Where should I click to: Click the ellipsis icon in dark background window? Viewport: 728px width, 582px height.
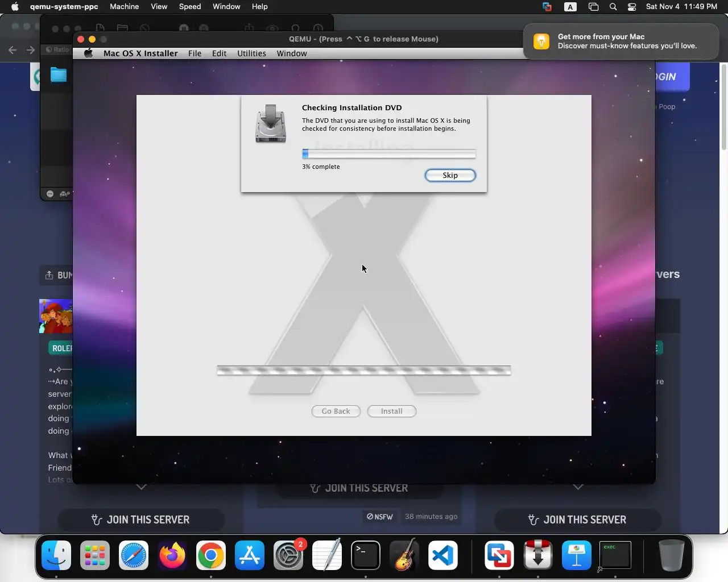click(x=50, y=194)
